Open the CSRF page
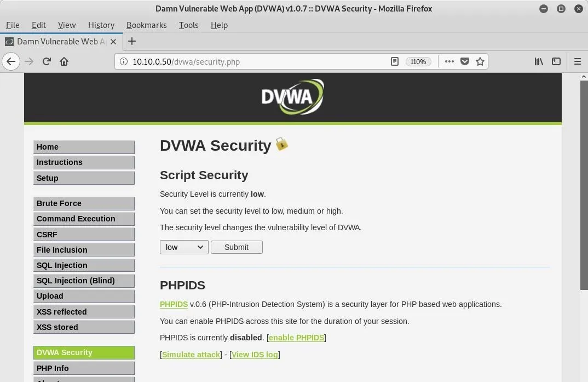Viewport: 588px width, 382px height. [84, 235]
